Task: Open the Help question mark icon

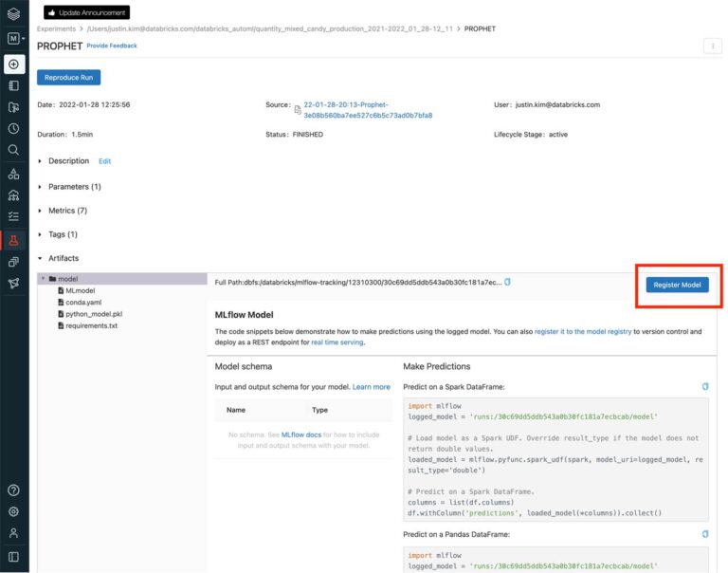Action: [14, 490]
